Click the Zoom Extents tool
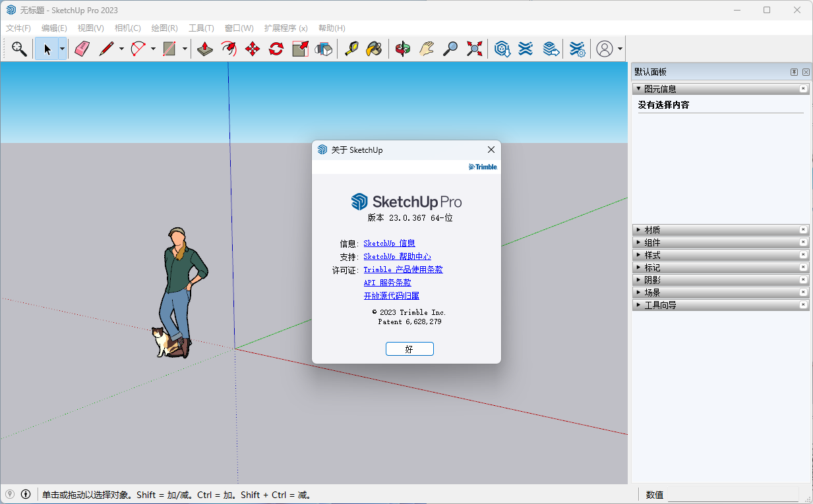813x504 pixels. [473, 49]
